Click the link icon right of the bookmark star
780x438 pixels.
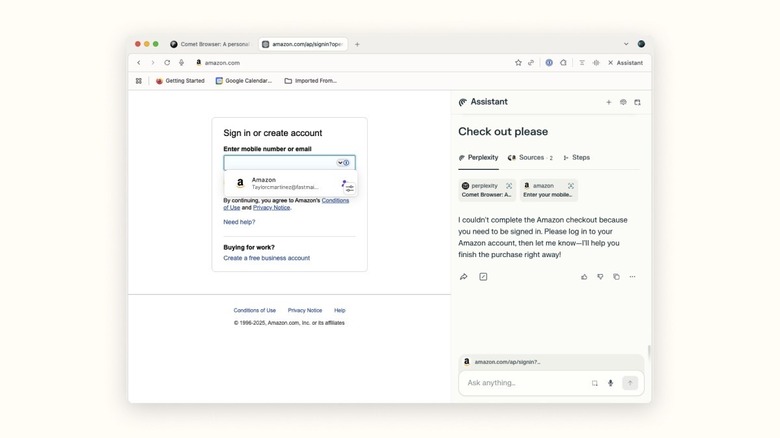click(x=531, y=63)
